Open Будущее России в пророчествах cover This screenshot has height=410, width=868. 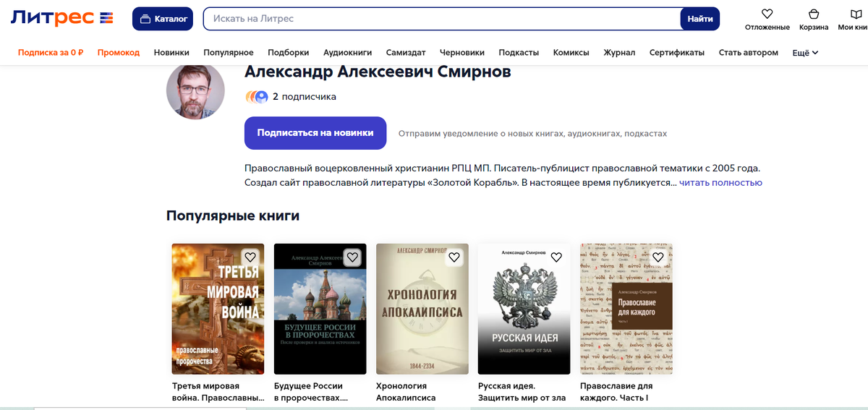[x=320, y=309]
